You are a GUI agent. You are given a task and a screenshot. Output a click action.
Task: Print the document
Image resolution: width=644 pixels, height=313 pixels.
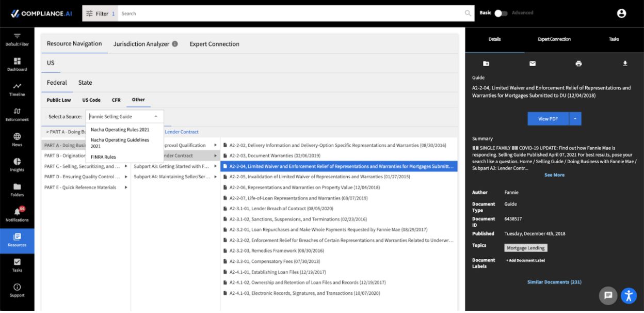click(578, 64)
